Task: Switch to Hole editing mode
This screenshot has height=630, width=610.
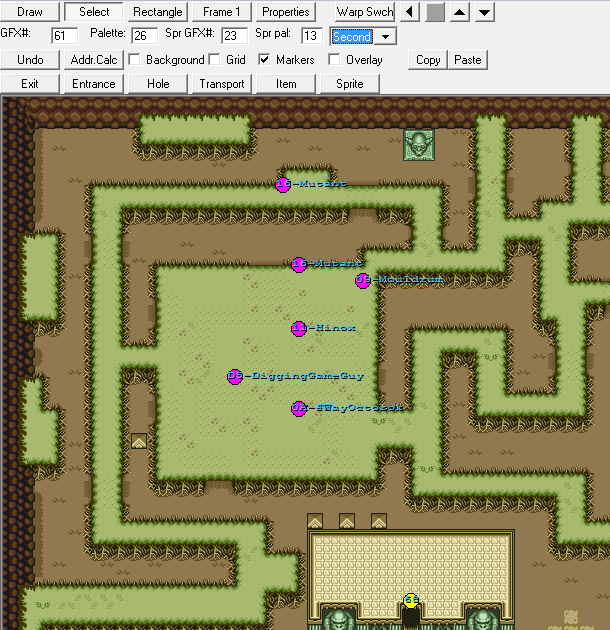Action: click(x=158, y=84)
